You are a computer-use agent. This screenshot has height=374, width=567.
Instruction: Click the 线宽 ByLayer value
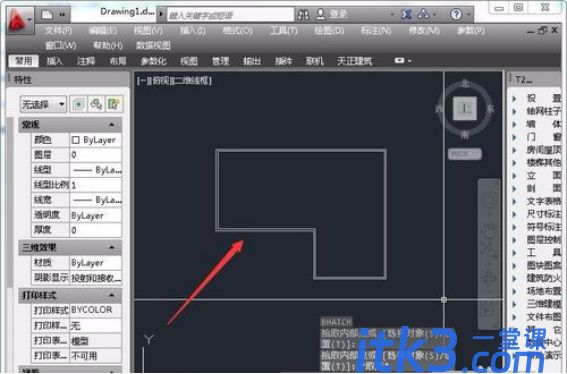point(95,200)
